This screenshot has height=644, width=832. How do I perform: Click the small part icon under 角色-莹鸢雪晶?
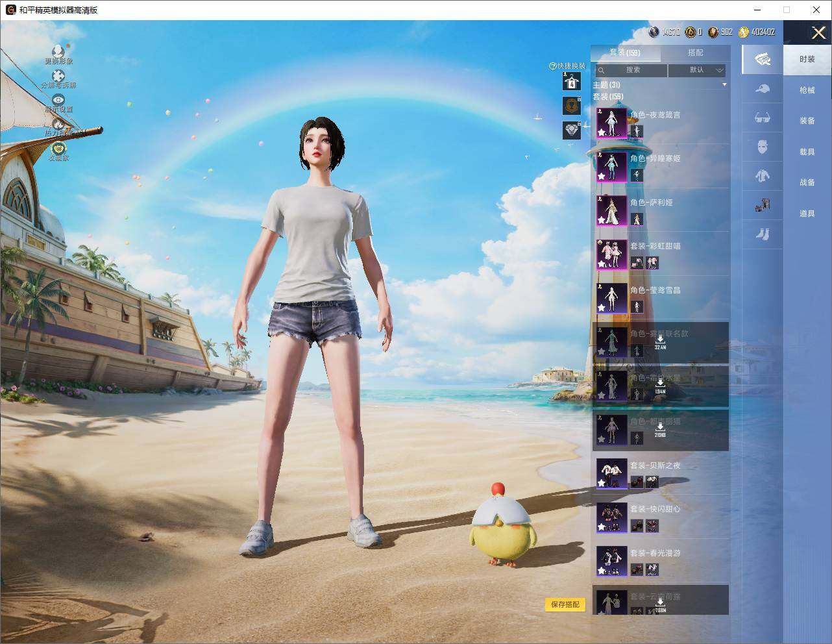tap(637, 306)
